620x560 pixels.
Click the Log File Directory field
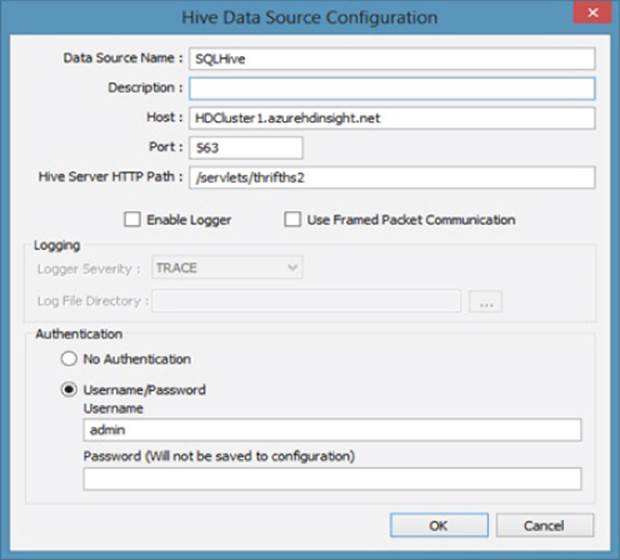click(306, 301)
